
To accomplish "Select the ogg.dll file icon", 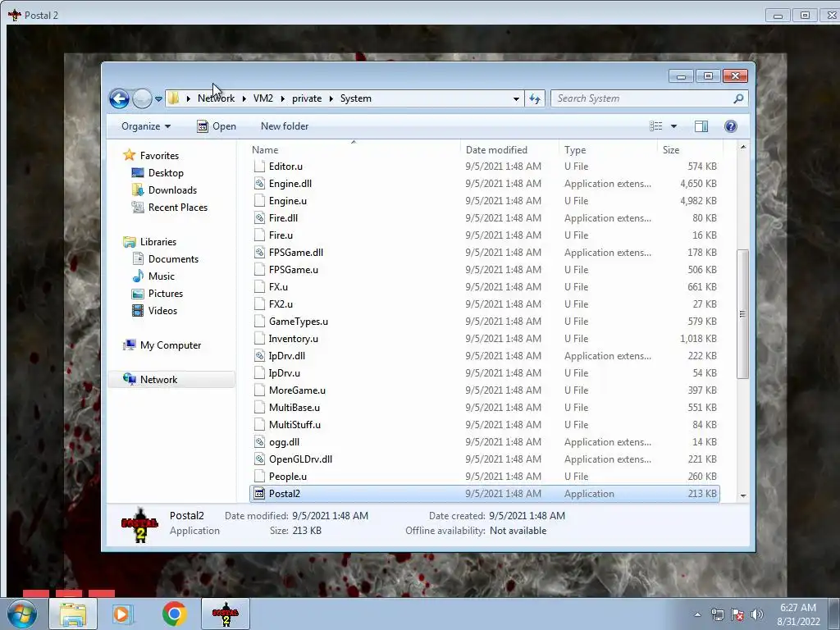I will (x=259, y=442).
